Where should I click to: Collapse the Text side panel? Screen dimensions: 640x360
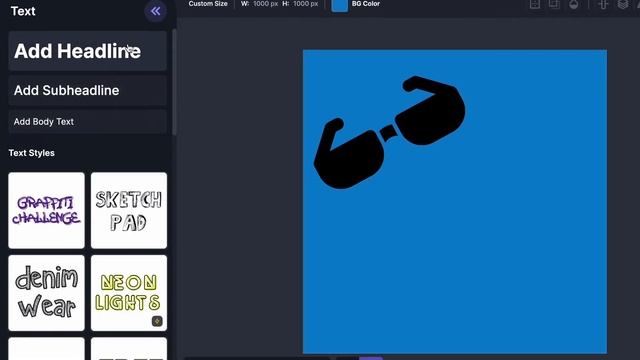(x=155, y=11)
